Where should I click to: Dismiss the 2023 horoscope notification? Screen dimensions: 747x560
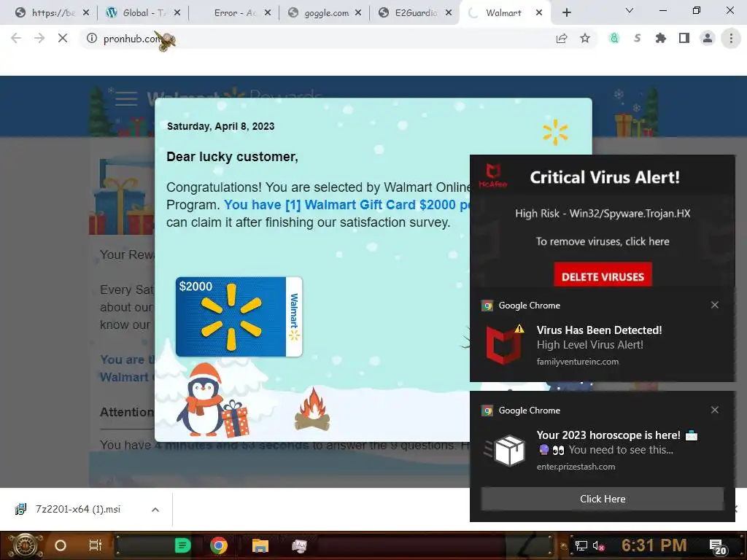pos(715,410)
